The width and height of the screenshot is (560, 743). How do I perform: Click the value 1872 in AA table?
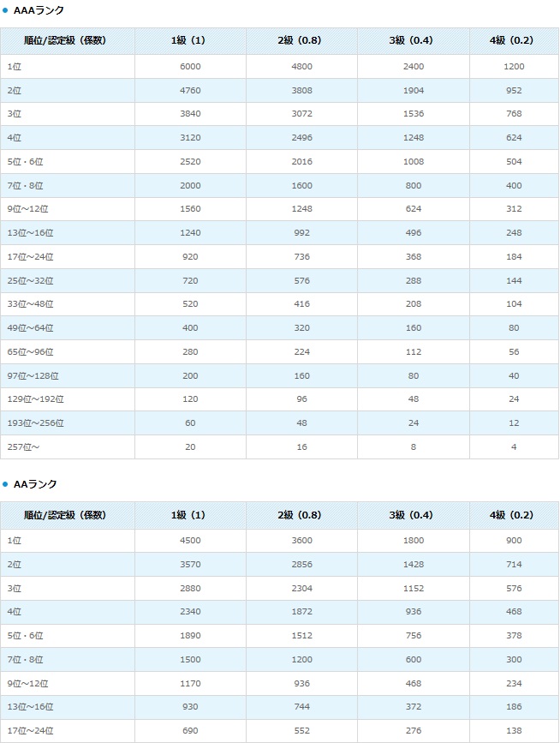click(x=302, y=612)
